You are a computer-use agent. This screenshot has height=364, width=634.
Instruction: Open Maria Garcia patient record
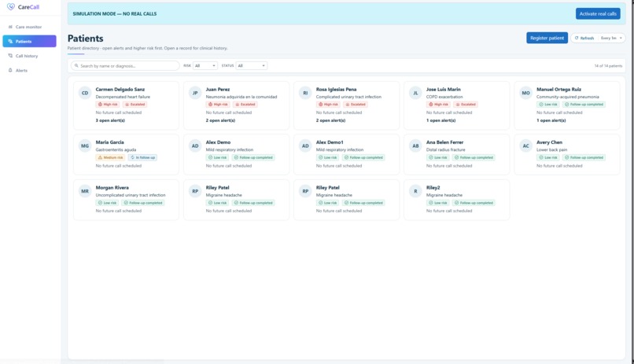(x=126, y=154)
